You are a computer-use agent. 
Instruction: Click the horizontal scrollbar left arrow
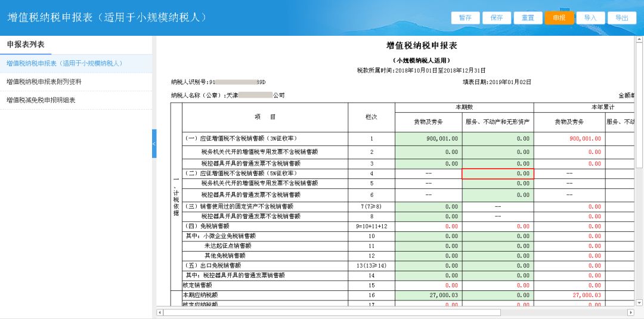pos(160,312)
